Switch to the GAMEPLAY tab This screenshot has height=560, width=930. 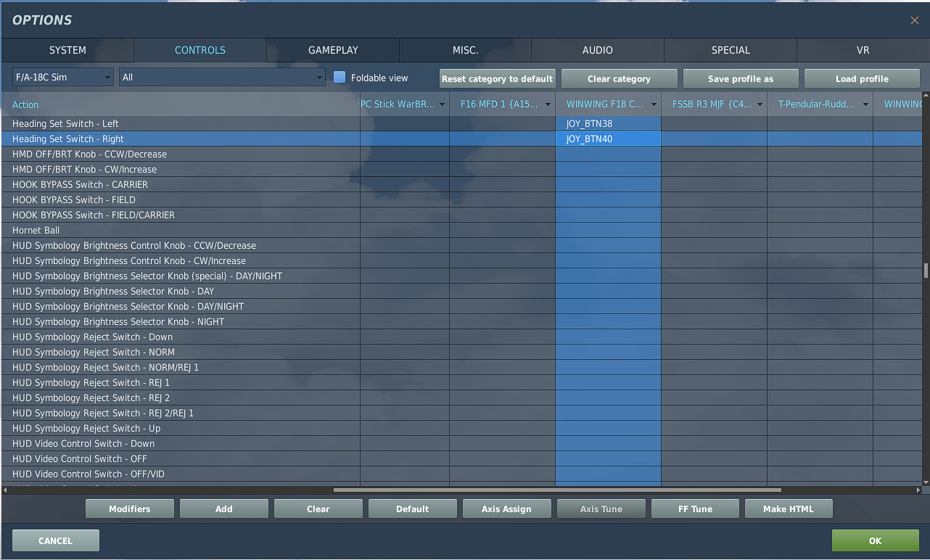pos(333,50)
